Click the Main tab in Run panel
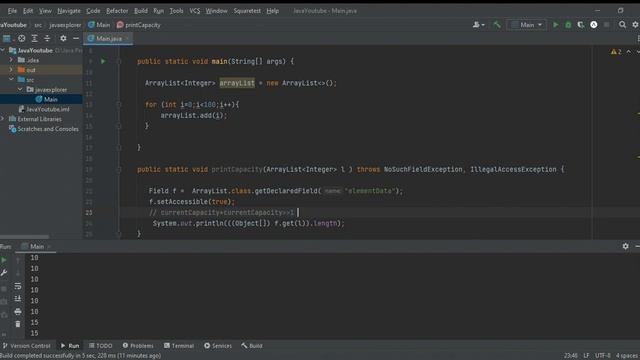 37,246
